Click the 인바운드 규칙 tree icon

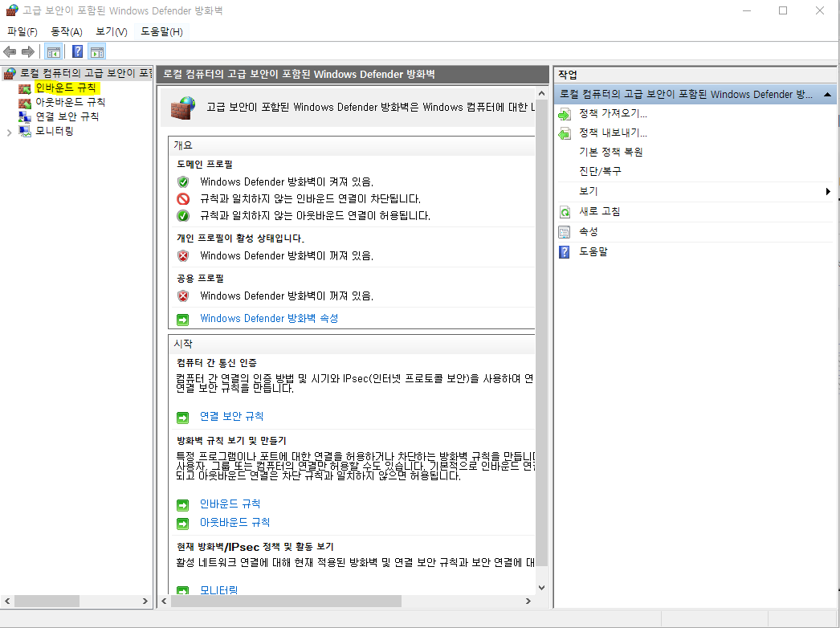(x=25, y=88)
